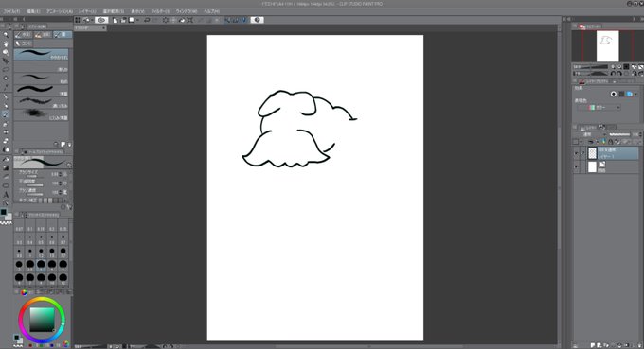Open the アニメーション (Animation) menu
The image size is (644, 349).
(59, 11)
